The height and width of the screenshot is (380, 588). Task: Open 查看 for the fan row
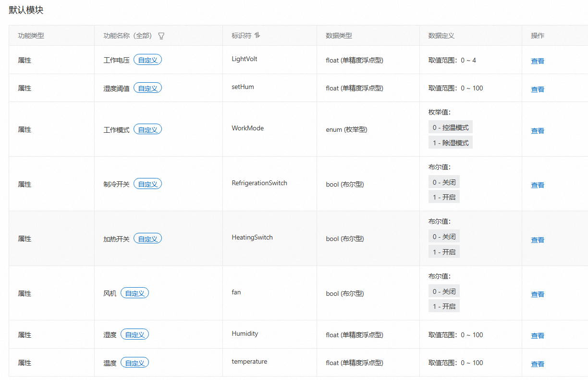[x=538, y=294]
